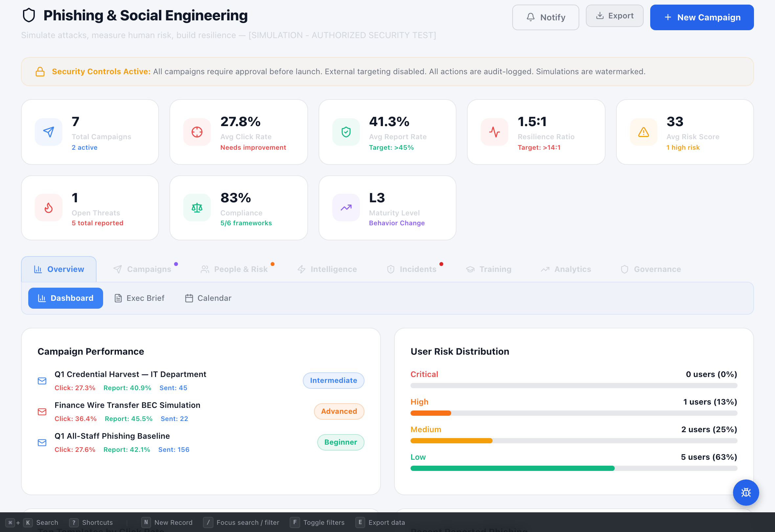Viewport: 775px width, 532px height.
Task: Click the target icon on Avg Click Rate card
Action: pyautogui.click(x=197, y=132)
